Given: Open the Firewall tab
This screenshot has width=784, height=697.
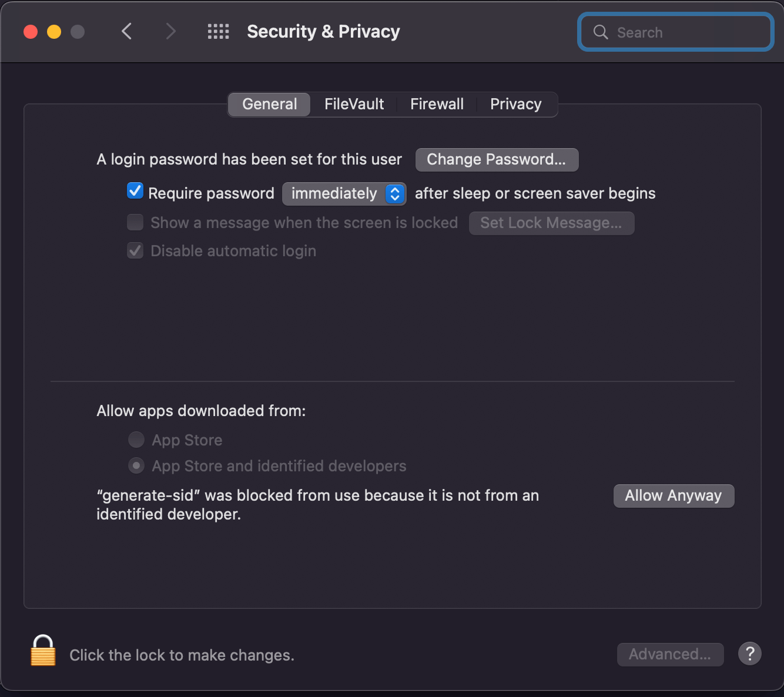Looking at the screenshot, I should 437,104.
